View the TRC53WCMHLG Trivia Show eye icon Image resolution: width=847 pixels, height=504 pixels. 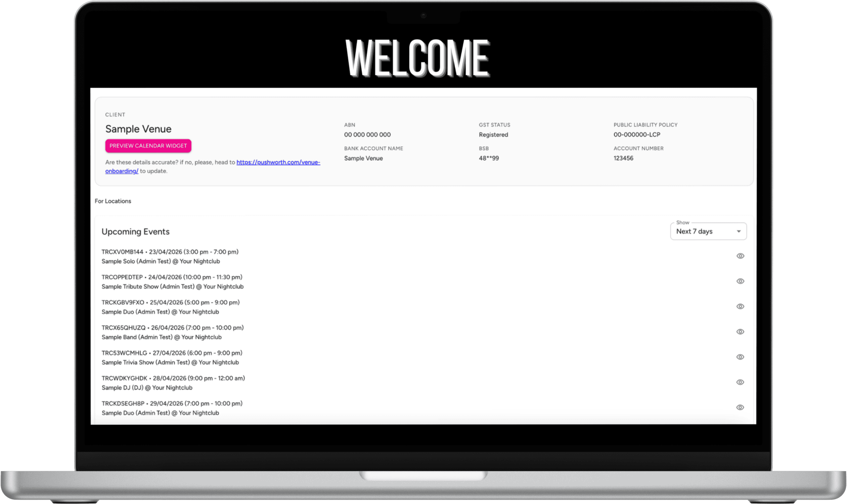click(740, 357)
